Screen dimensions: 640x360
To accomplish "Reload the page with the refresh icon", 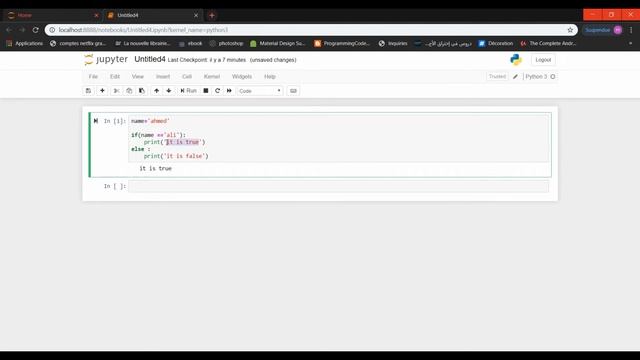I will (x=36, y=30).
